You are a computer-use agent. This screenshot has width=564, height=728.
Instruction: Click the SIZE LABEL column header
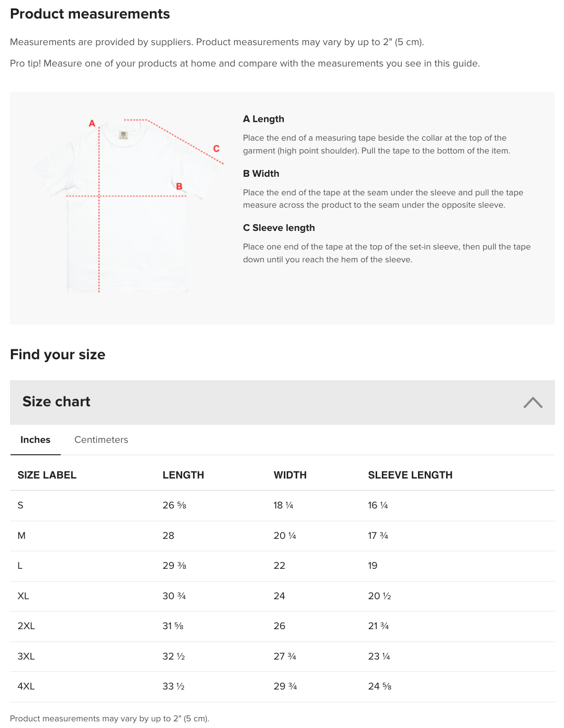click(47, 475)
